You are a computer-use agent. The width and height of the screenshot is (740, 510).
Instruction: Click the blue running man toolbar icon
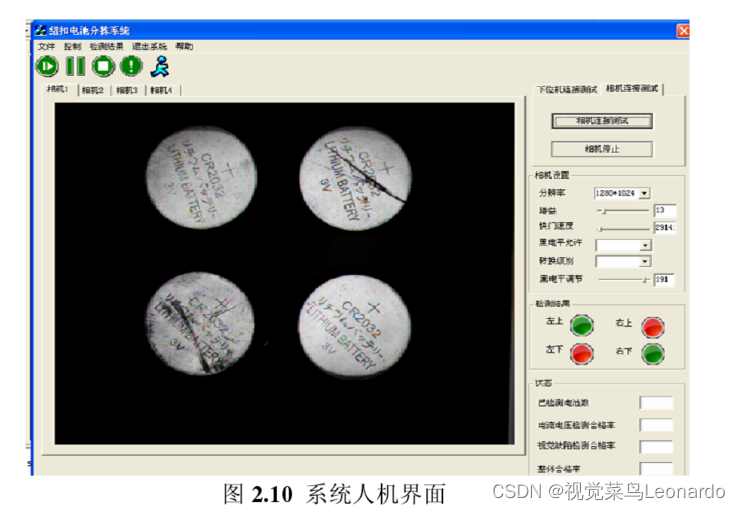160,67
